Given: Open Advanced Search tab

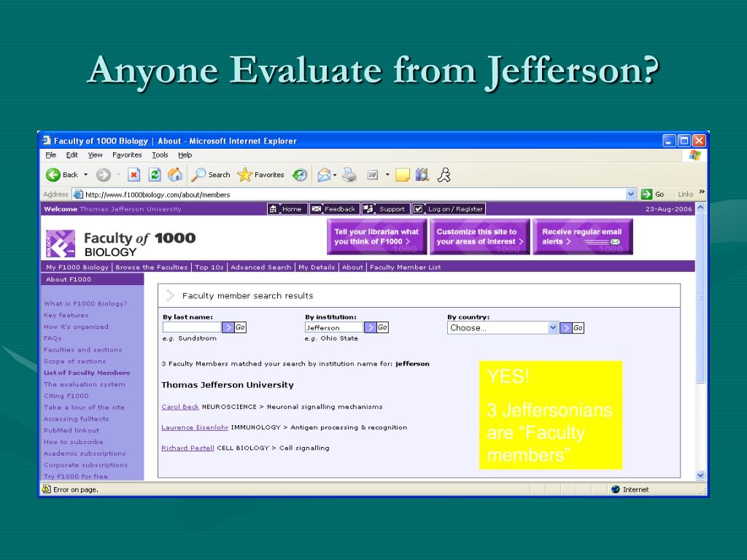Looking at the screenshot, I should 261,267.
